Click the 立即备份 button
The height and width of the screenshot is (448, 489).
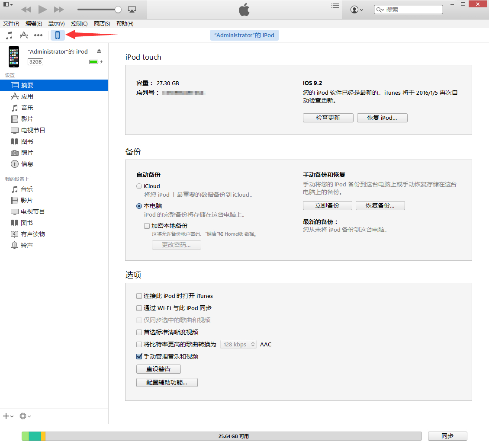[328, 205]
